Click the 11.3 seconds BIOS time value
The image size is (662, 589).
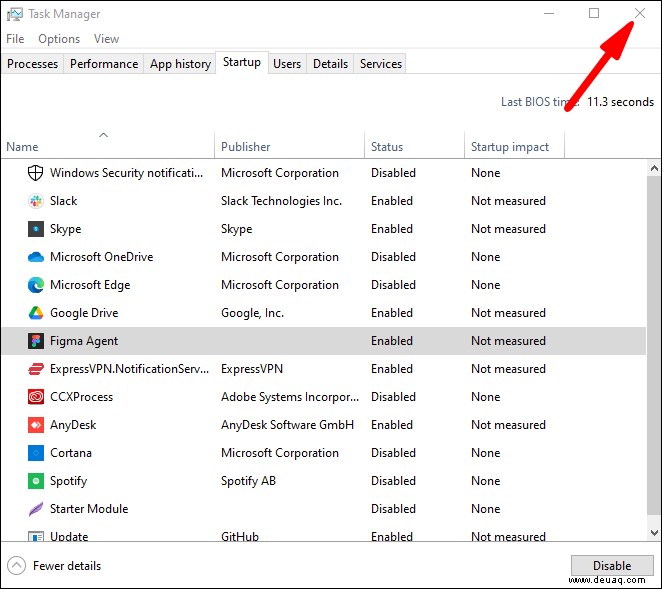620,102
